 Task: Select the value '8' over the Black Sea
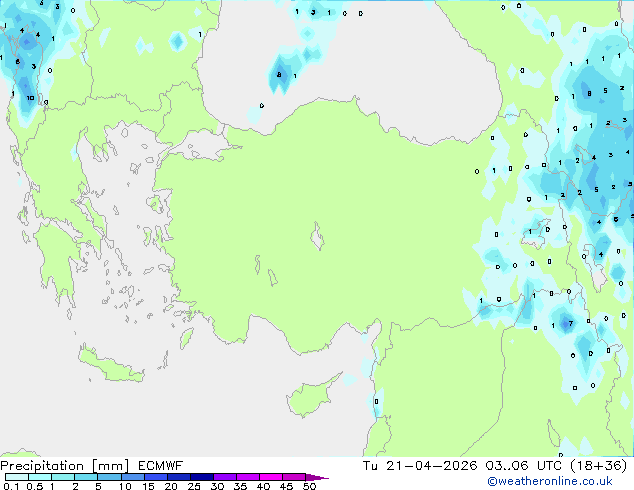(x=279, y=74)
